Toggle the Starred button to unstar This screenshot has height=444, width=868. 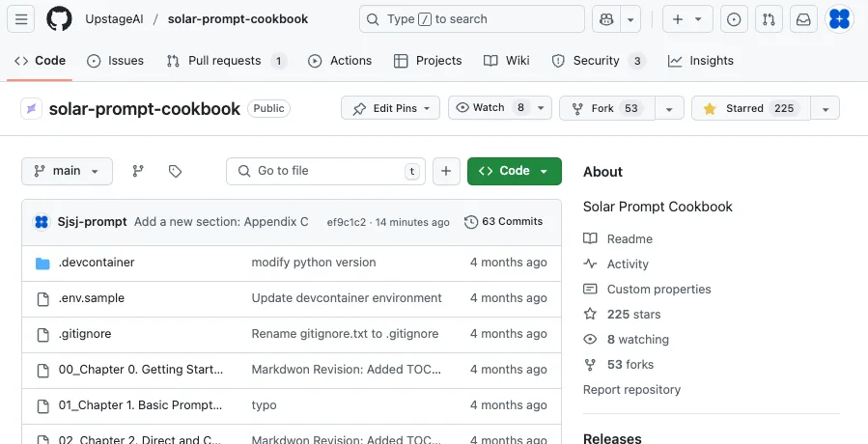750,108
